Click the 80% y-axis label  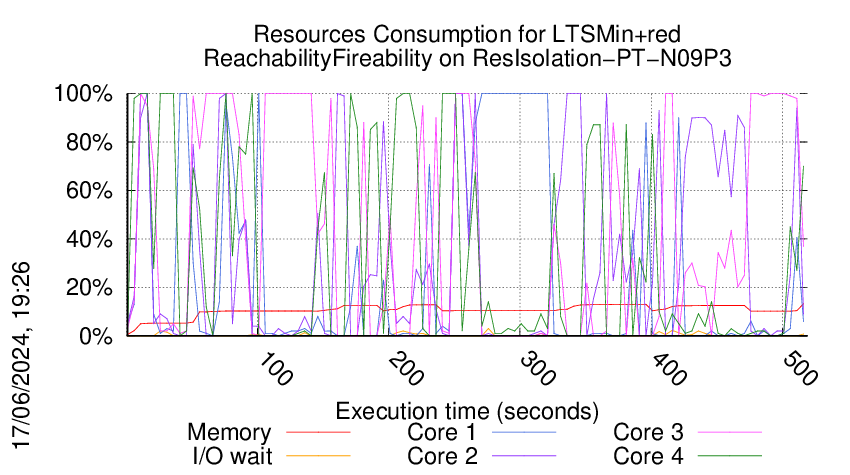(x=89, y=143)
